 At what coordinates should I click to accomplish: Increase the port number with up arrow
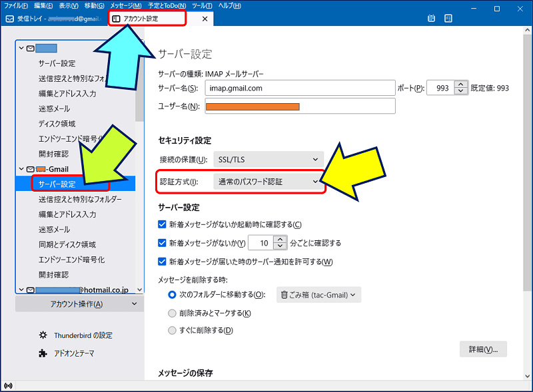(461, 85)
